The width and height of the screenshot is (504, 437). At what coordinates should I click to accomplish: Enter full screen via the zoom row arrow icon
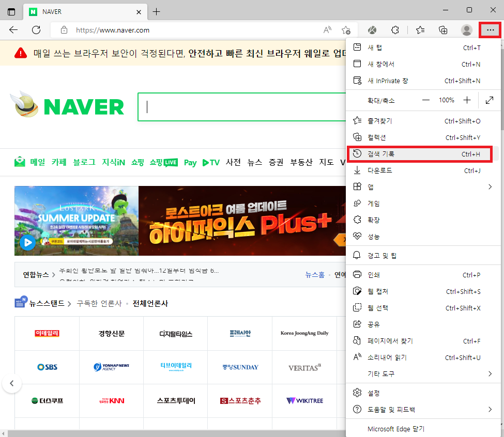(x=489, y=100)
